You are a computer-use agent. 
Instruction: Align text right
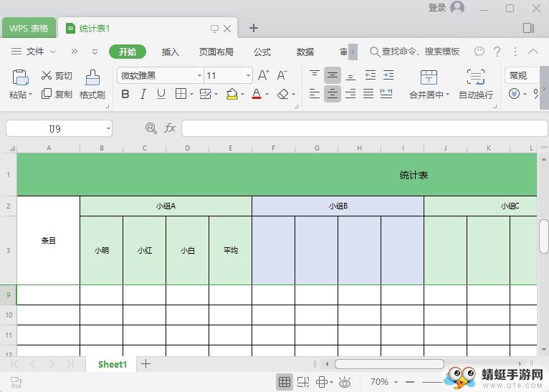pyautogui.click(x=350, y=93)
